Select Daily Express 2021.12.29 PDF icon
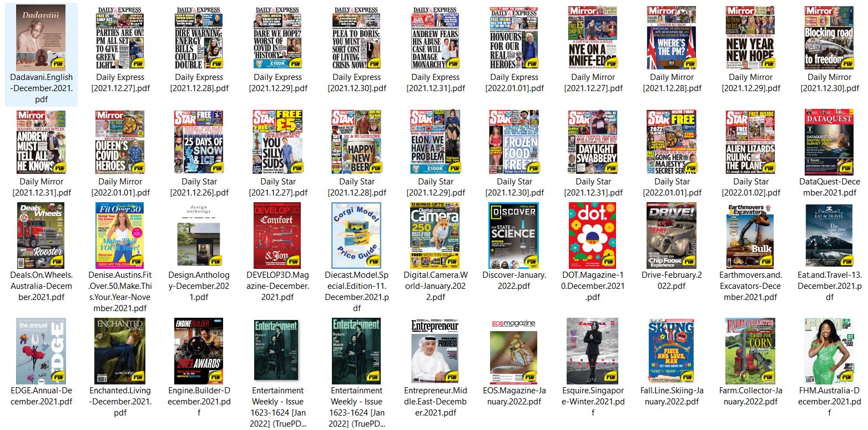 (277, 38)
